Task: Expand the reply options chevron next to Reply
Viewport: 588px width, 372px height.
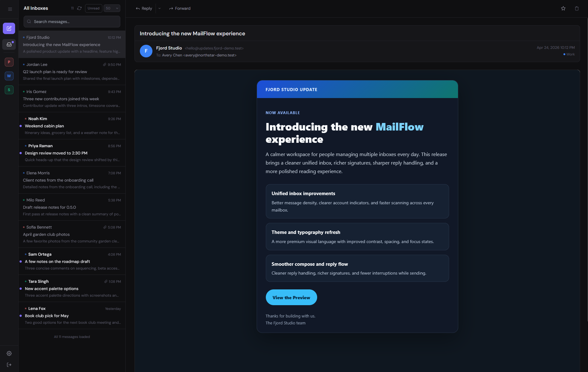Action: tap(159, 9)
